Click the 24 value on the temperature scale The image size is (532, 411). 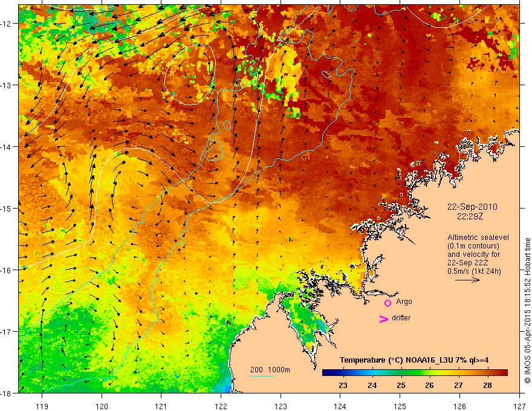coord(372,385)
